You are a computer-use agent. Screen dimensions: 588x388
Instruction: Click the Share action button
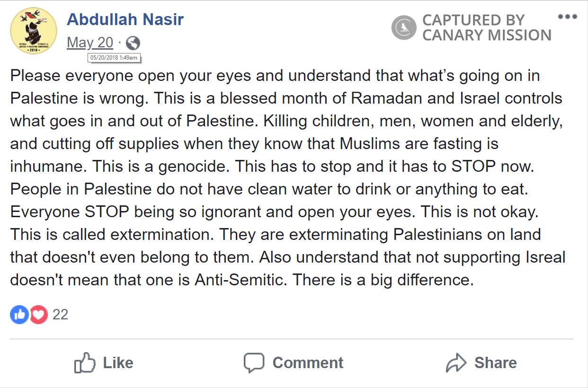point(481,362)
